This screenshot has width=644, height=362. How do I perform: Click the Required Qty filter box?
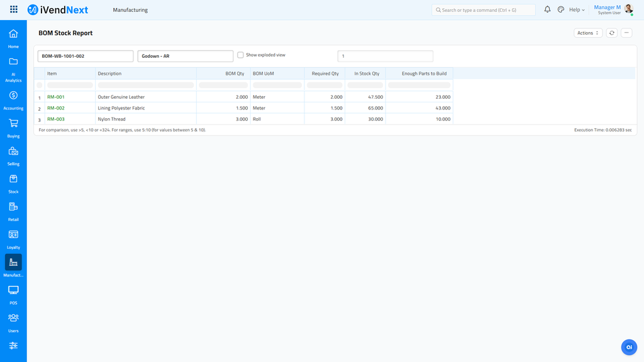coord(325,85)
